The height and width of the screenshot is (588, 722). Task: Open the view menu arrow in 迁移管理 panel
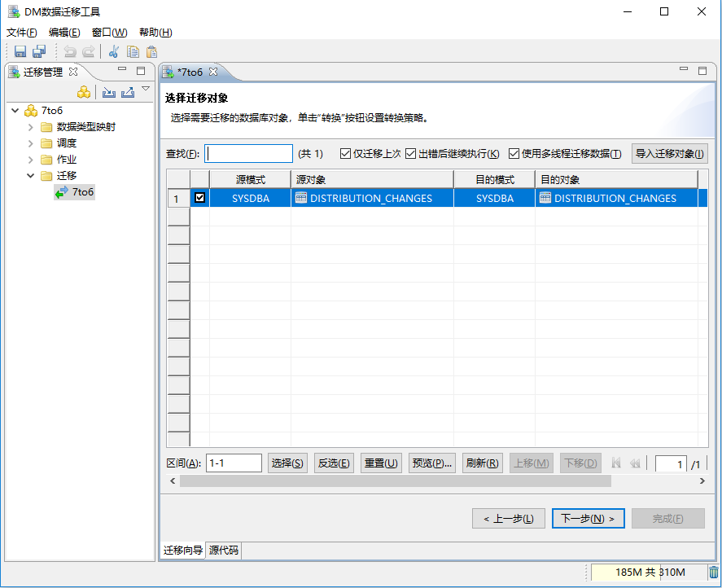[146, 90]
